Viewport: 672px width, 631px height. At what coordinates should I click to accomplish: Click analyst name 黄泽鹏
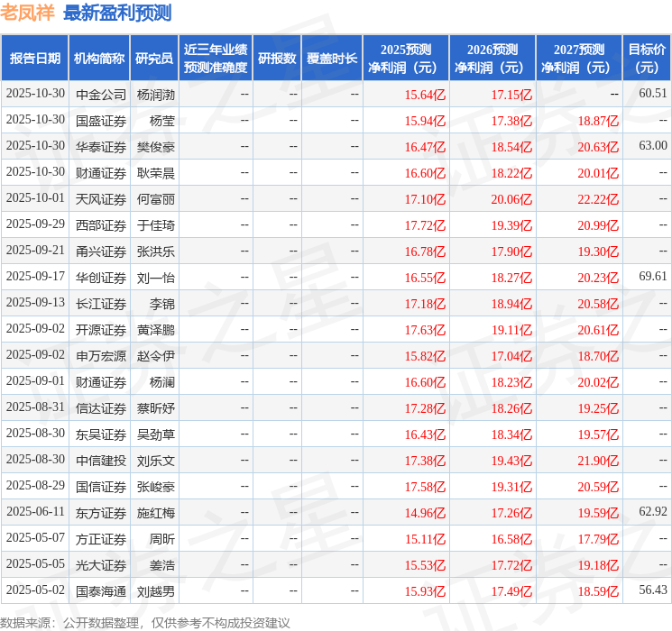coord(155,330)
